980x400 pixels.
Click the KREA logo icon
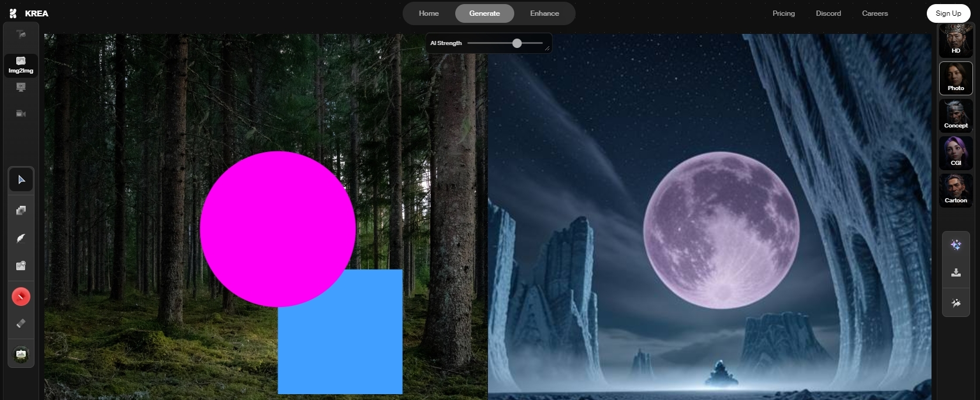coord(13,13)
